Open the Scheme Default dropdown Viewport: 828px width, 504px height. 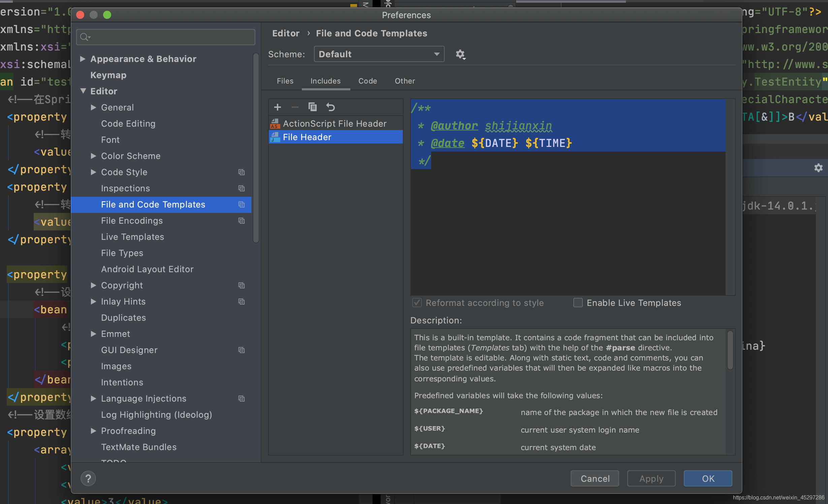(x=379, y=54)
